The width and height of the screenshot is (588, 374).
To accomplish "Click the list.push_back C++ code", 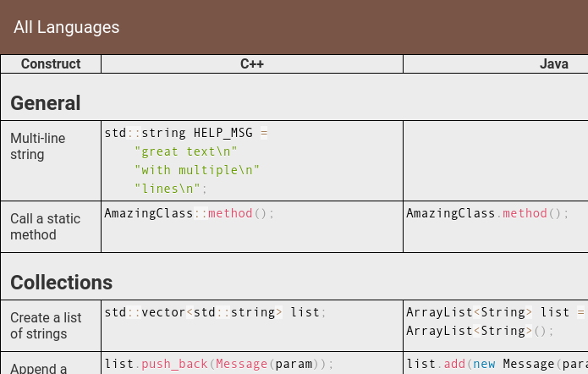I will point(218,364).
